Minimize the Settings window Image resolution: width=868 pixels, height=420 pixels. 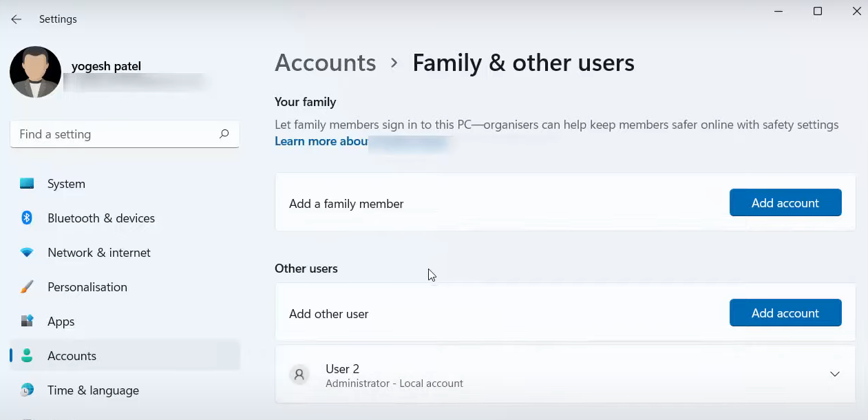point(778,11)
